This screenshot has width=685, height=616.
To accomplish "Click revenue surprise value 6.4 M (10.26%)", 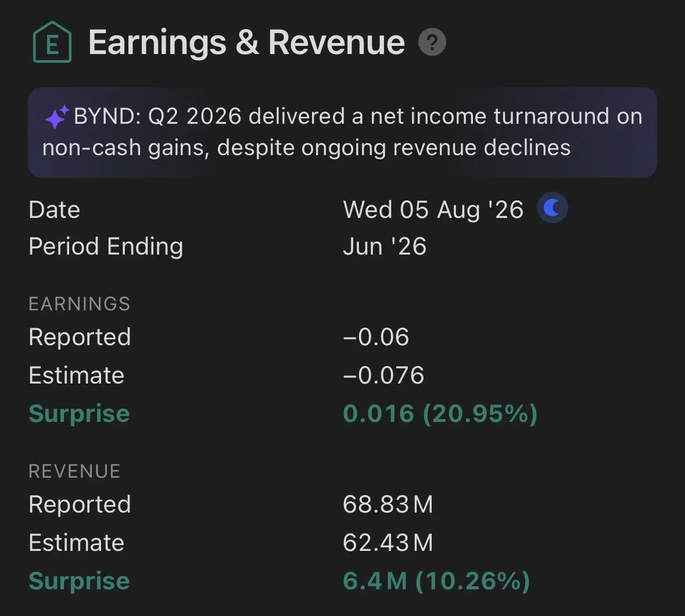I will pyautogui.click(x=436, y=581).
